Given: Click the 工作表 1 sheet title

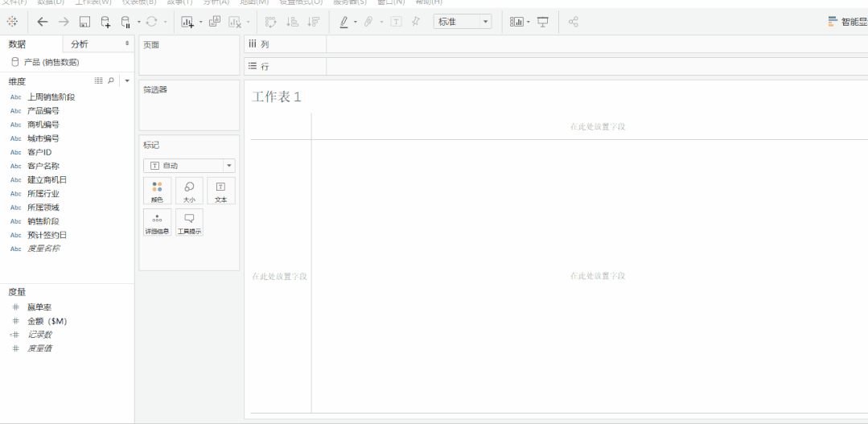Looking at the screenshot, I should click(277, 97).
